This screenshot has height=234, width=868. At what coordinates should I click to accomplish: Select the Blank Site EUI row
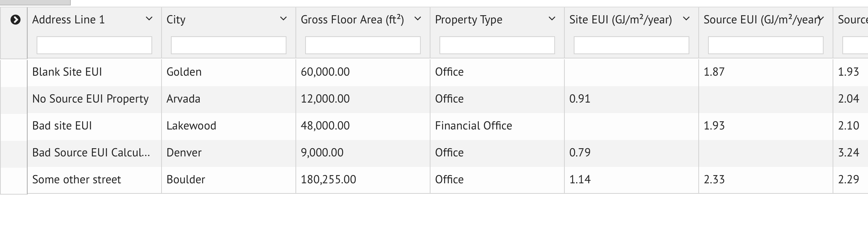point(67,72)
